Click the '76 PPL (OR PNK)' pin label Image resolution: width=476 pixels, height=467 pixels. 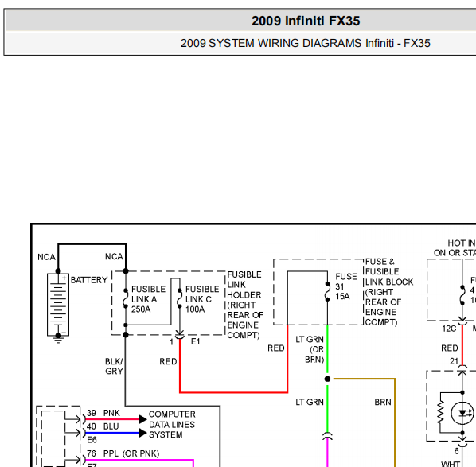click(123, 453)
